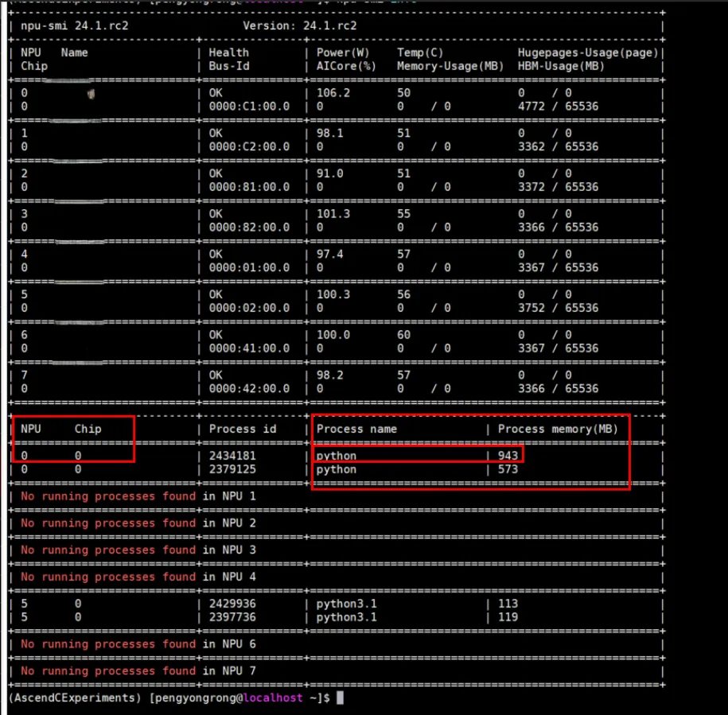Screen dimensions: 728x715
Task: Click HBM usage '4772 / 65536'
Action: tap(558, 107)
